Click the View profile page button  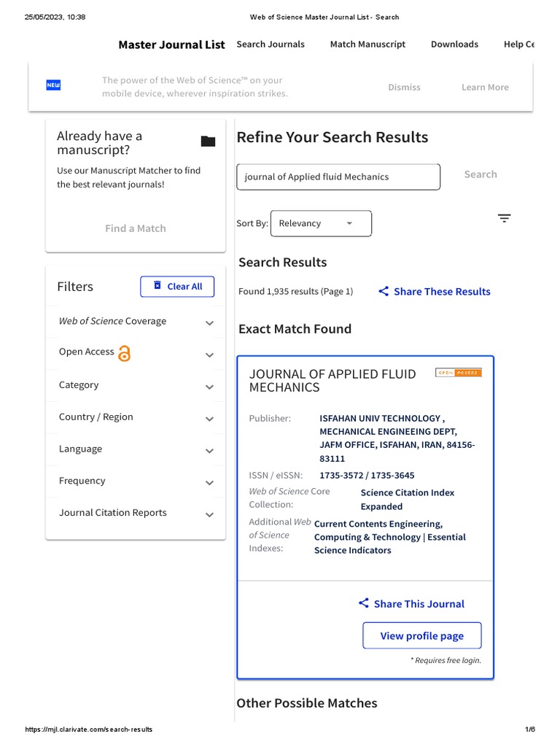click(422, 636)
